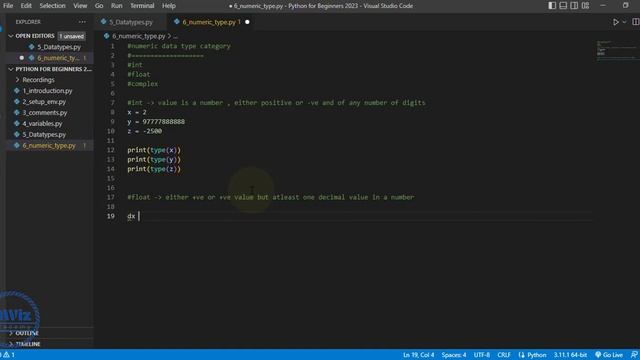
Task: Open the View menu
Action: 80,6
